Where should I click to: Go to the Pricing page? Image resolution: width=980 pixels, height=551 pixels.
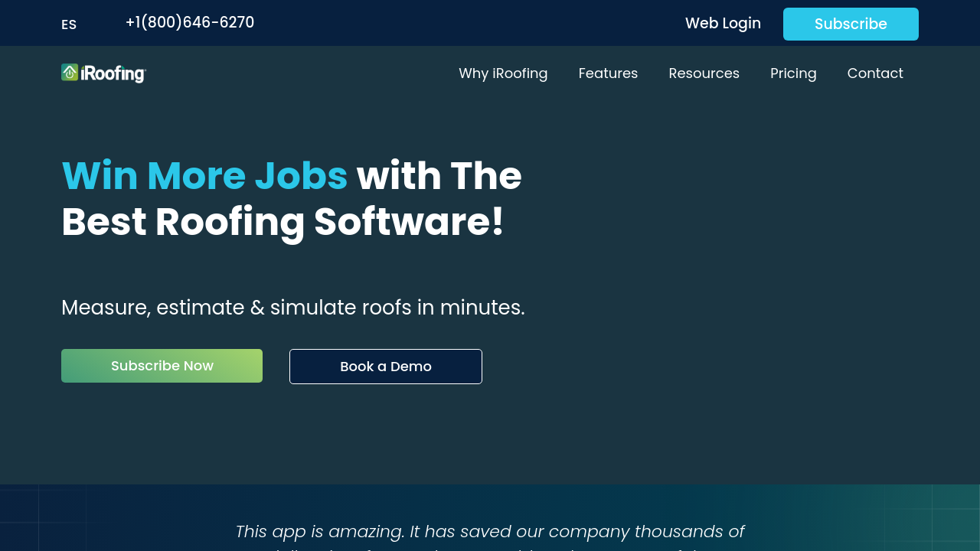click(793, 73)
